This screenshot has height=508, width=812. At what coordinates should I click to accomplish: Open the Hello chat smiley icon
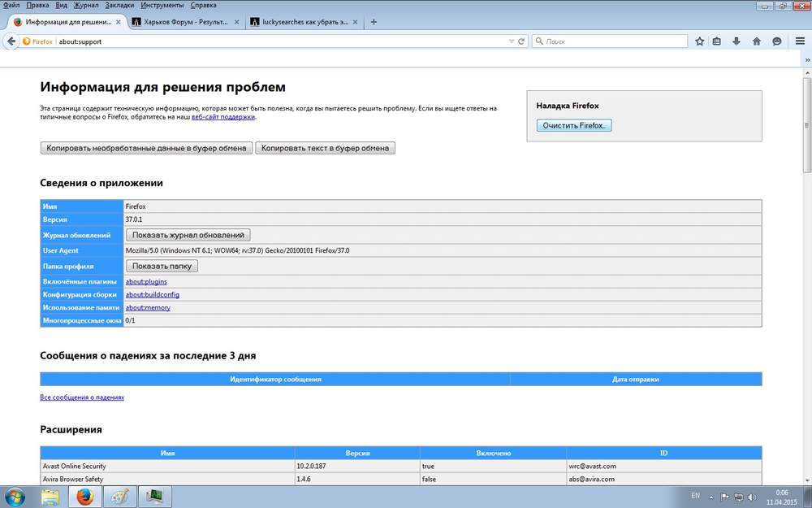(777, 41)
